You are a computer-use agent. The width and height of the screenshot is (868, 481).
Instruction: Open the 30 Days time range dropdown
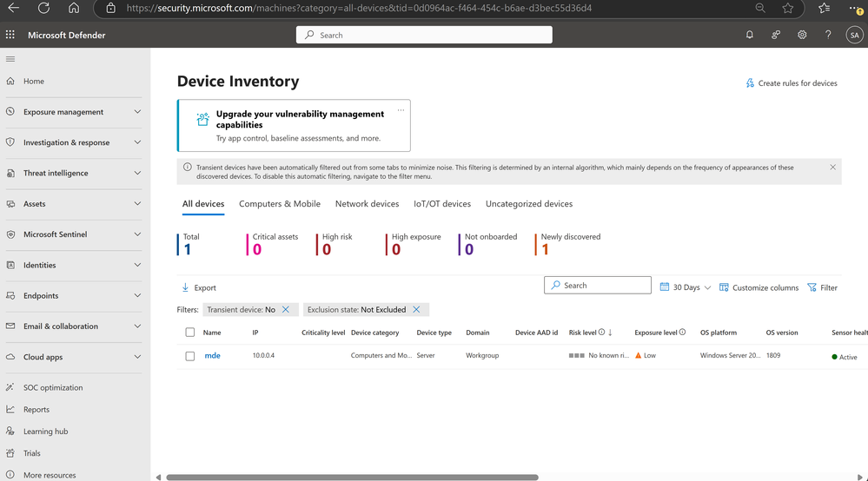tap(686, 287)
